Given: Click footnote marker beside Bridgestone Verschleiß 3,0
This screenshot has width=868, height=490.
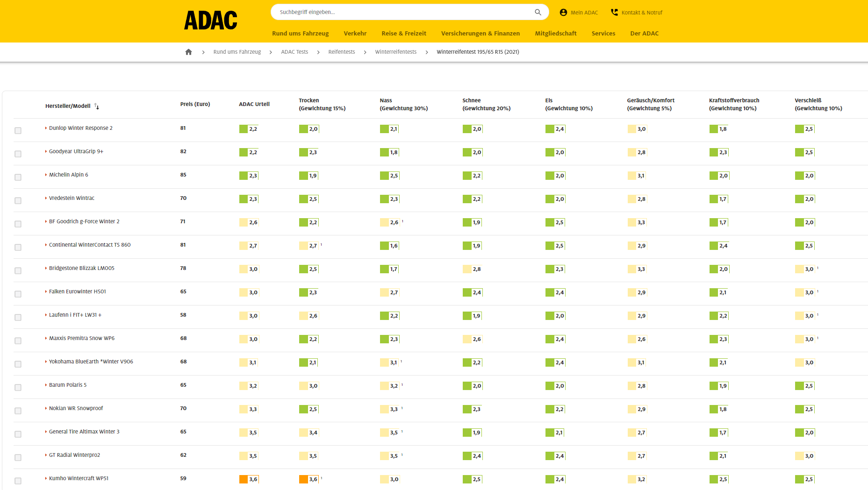Looking at the screenshot, I should (x=818, y=268).
